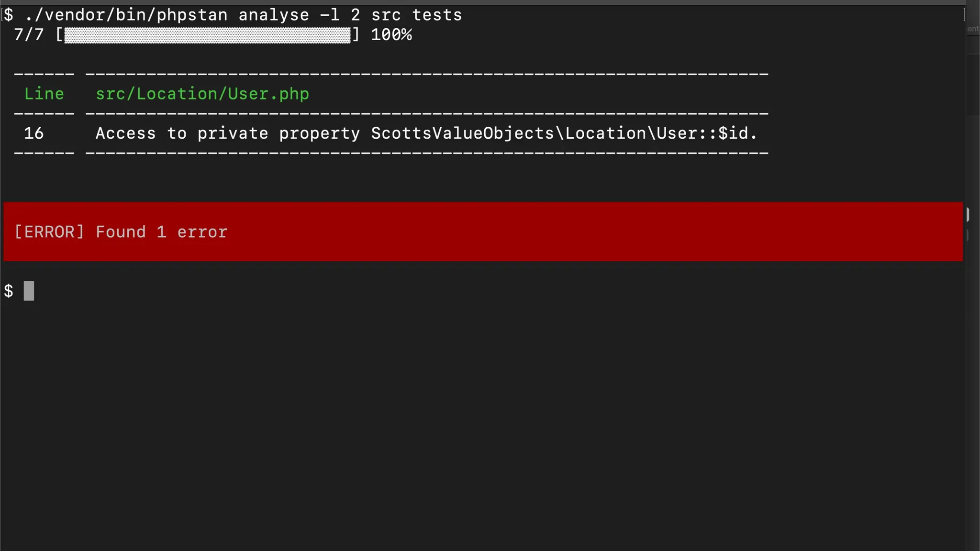Click the green 'Line' column header

(44, 94)
